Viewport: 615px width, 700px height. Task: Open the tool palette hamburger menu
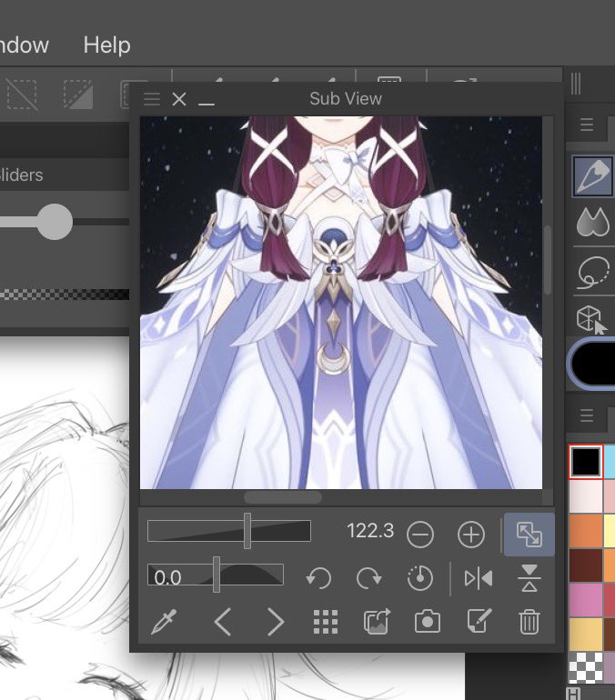click(x=587, y=125)
